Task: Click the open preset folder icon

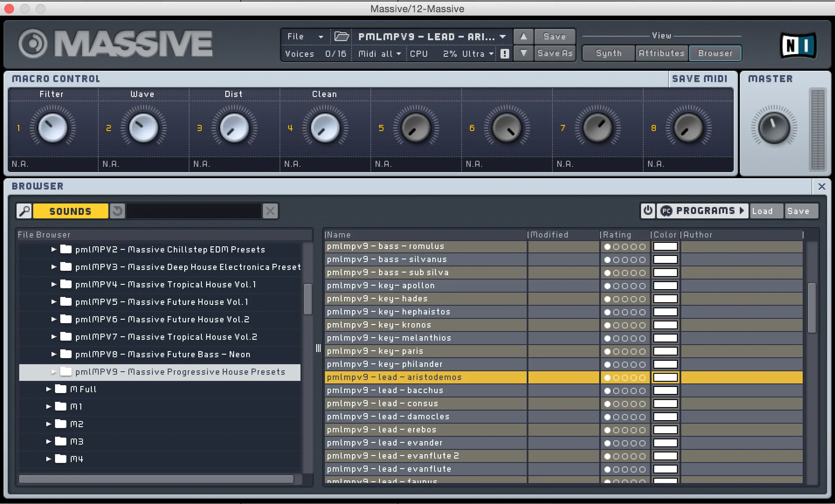Action: point(342,37)
